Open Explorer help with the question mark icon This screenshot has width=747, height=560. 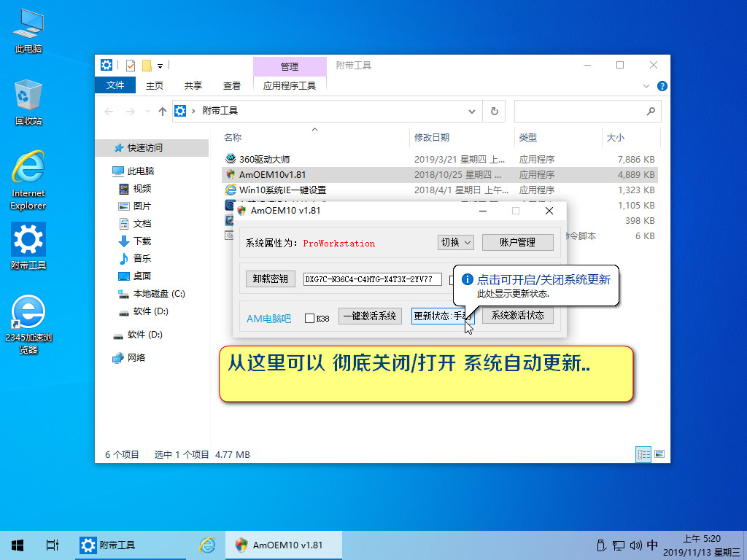pos(662,86)
